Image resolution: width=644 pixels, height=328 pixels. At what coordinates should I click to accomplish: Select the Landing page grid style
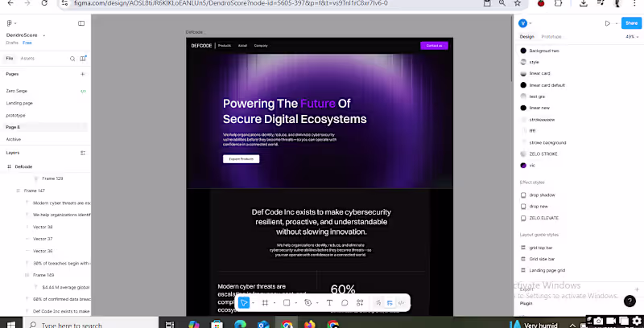(x=543, y=271)
